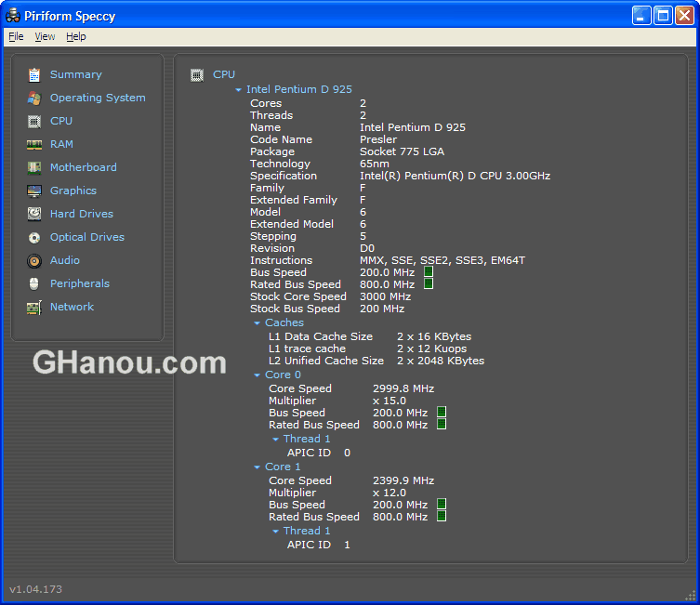This screenshot has width=700, height=605.
Task: Collapse Thread 1 arrow under Core 1
Action: click(275, 532)
